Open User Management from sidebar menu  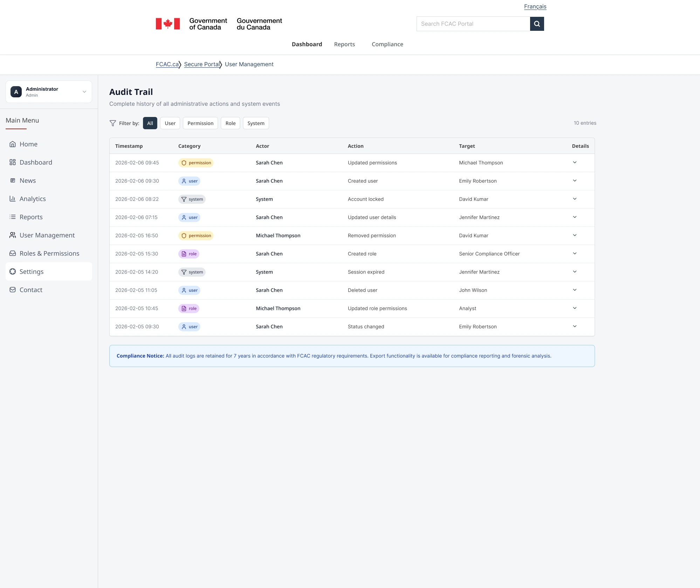click(x=49, y=235)
